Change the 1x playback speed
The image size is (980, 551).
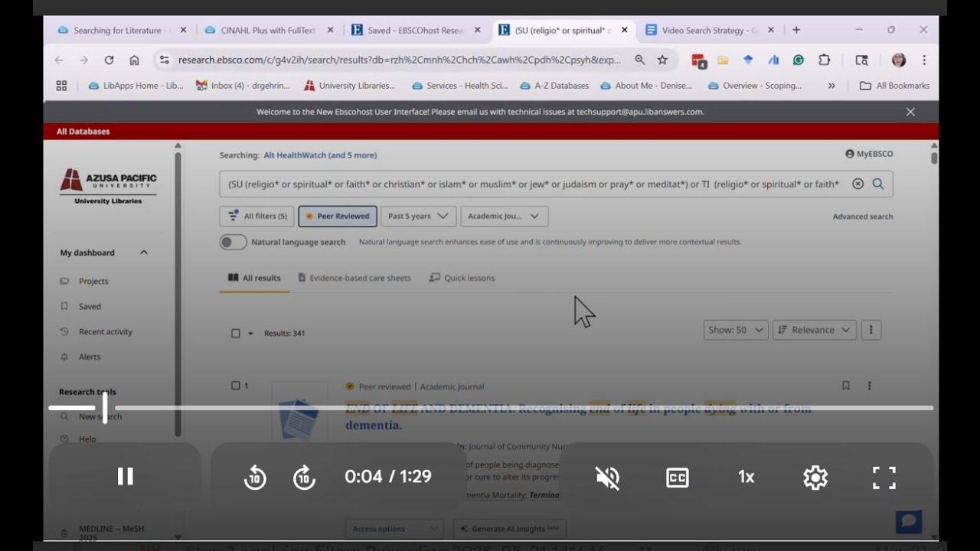pos(746,478)
